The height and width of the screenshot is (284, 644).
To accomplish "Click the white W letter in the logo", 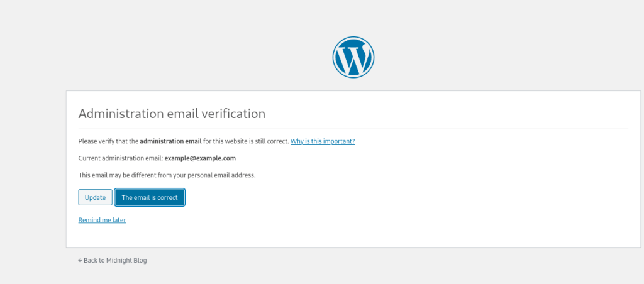I will 353,58.
